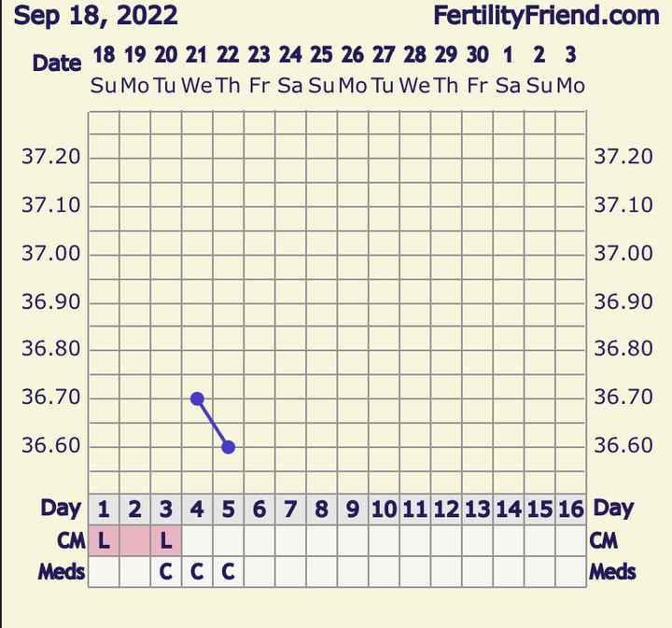Click the left 37.00 temperature axis label
Screen dimensions: 672x628
point(50,254)
